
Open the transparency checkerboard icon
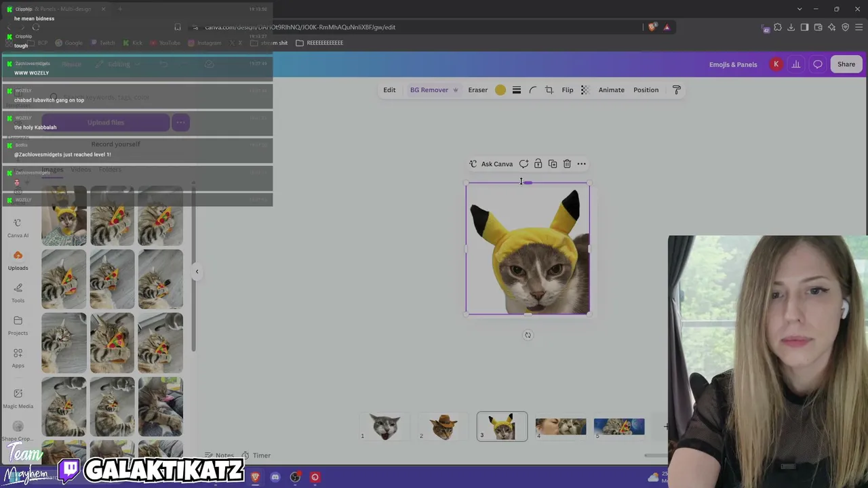pyautogui.click(x=585, y=90)
